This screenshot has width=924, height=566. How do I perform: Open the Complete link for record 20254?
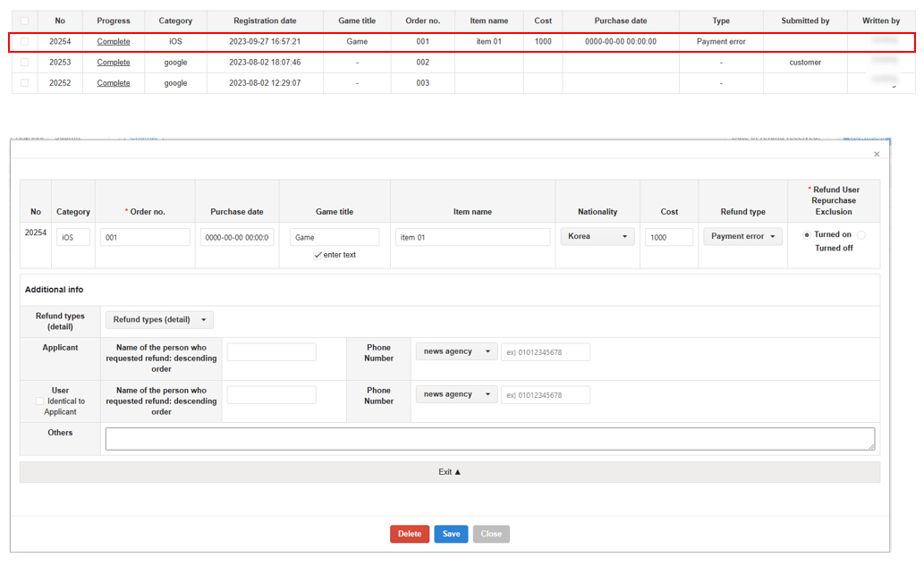pos(113,41)
